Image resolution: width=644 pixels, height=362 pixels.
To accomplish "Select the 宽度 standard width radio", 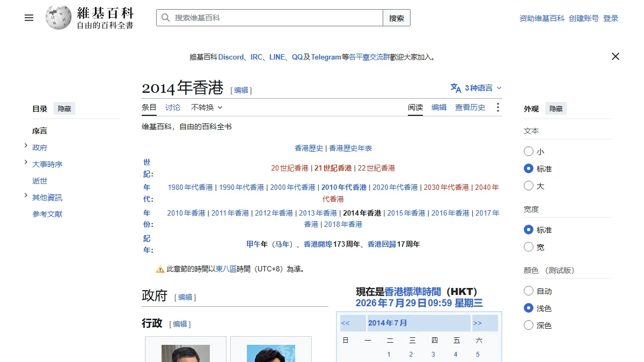I will (x=529, y=230).
